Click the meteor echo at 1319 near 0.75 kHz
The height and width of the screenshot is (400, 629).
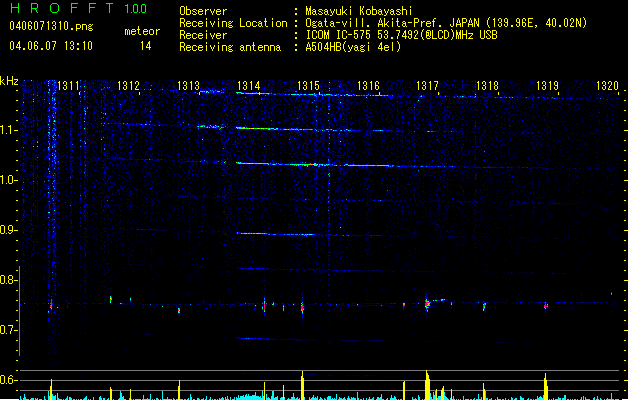(x=546, y=306)
